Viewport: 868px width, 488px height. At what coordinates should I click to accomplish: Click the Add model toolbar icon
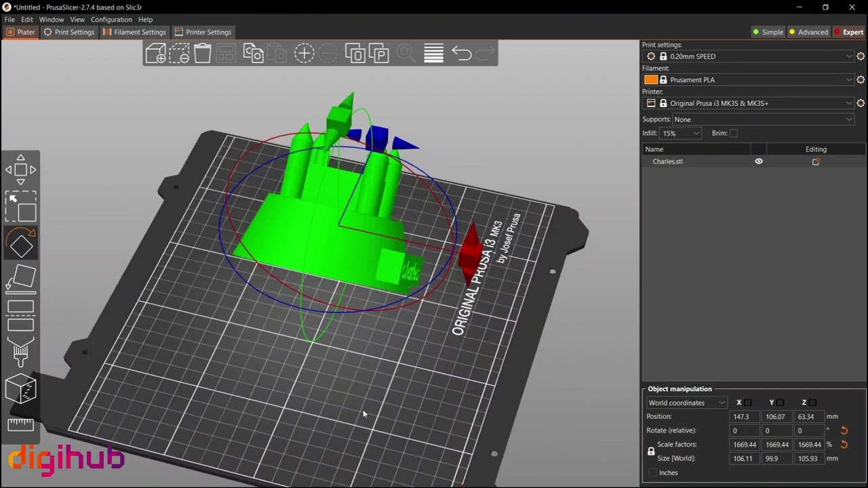click(x=156, y=54)
